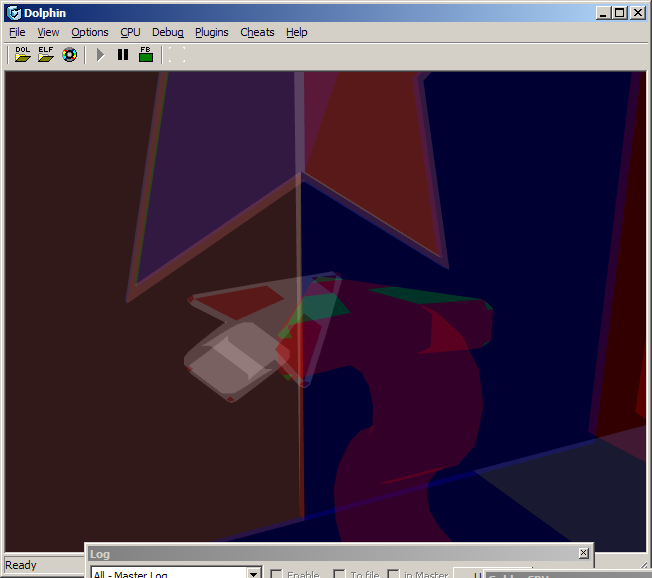The image size is (652, 578).
Task: Toggle the in Master checkbox
Action: [394, 575]
